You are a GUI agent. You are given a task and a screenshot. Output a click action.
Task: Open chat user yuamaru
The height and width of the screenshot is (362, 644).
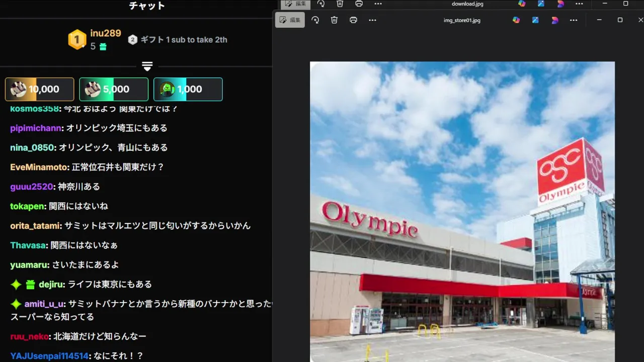(x=30, y=265)
